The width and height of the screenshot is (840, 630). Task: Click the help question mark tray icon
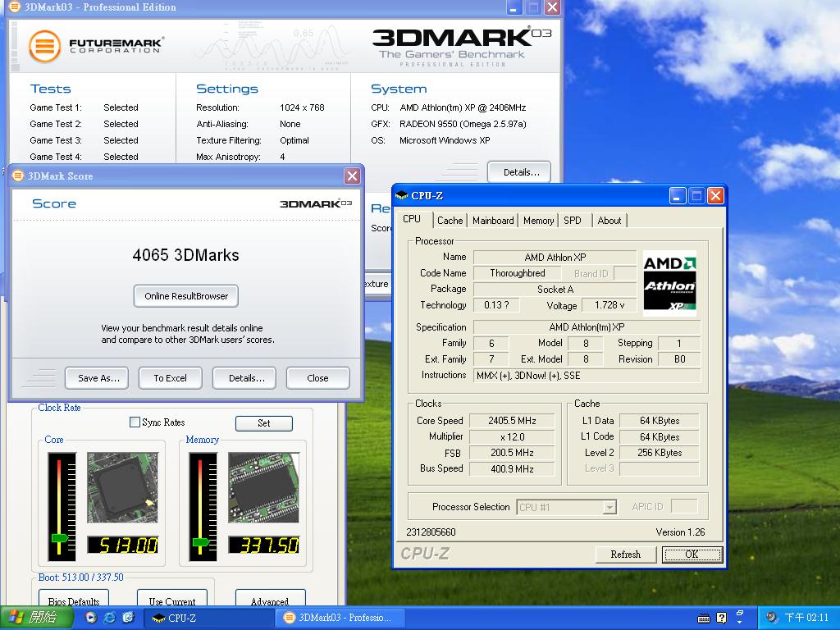[x=721, y=618]
